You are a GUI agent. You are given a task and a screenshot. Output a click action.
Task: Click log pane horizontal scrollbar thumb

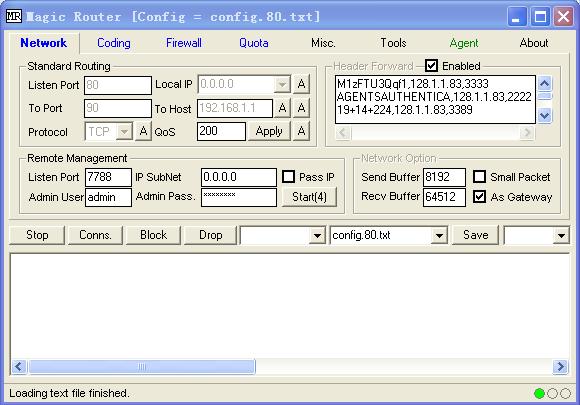142,367
